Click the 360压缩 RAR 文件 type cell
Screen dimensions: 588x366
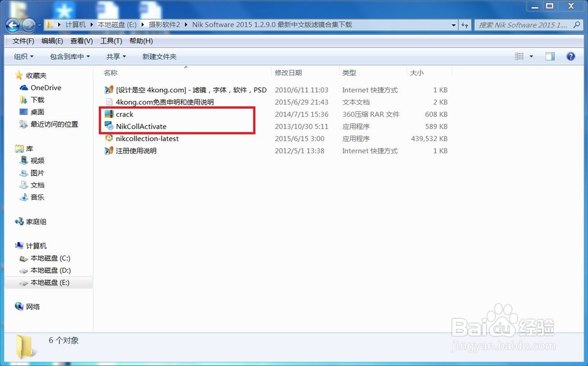[370, 114]
